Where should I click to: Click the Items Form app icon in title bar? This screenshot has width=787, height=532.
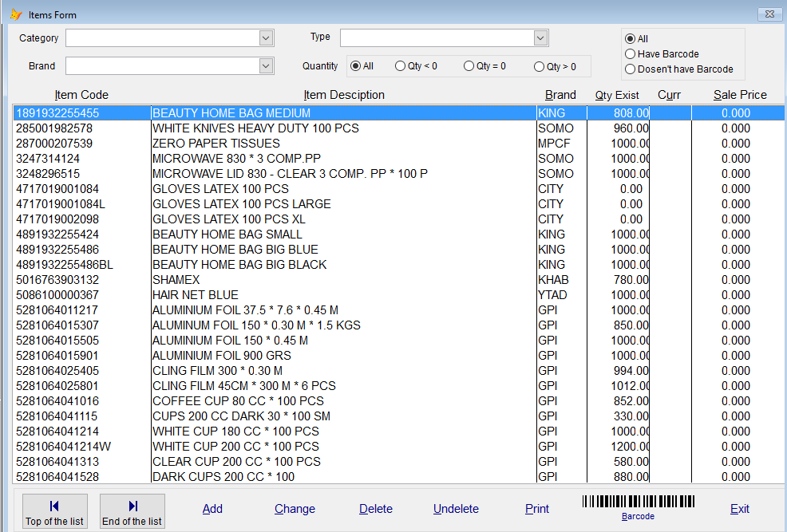(x=15, y=14)
